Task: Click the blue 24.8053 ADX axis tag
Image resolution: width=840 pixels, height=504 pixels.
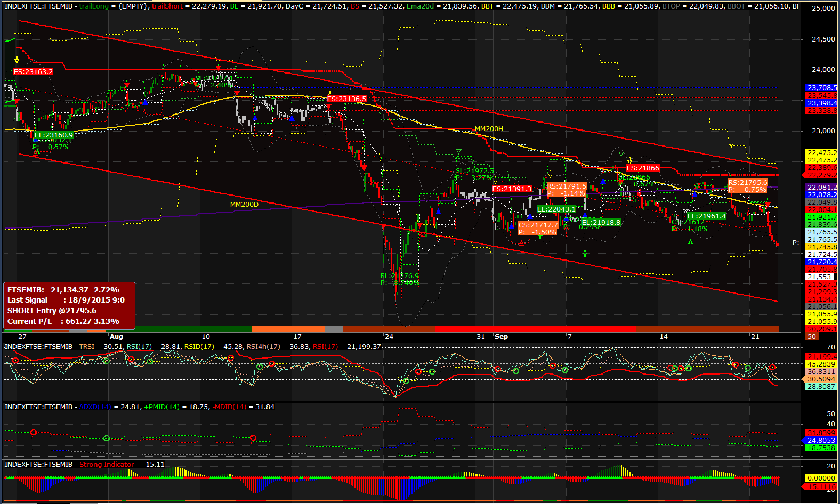Action: point(821,440)
